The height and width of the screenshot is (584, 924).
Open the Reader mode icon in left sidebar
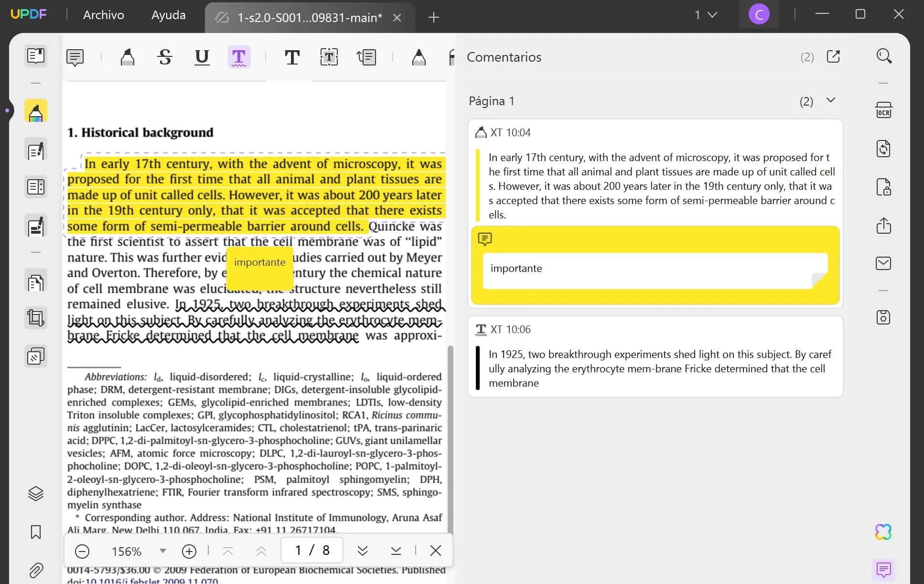[36, 56]
